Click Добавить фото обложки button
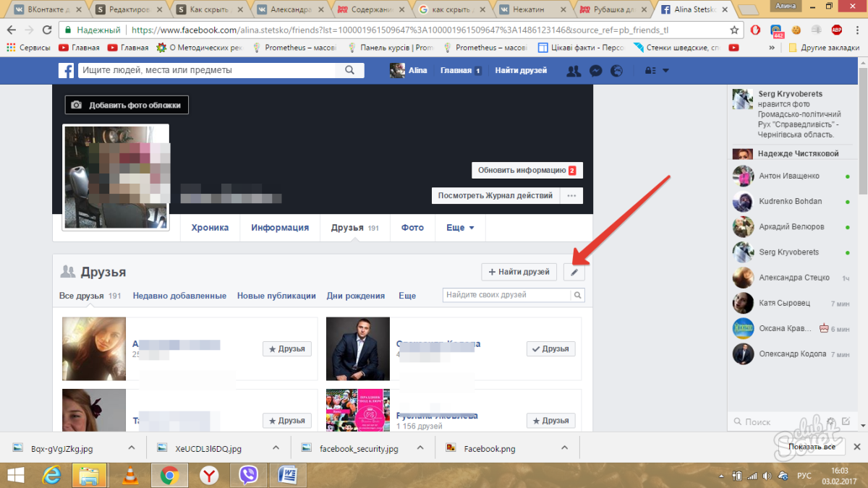The width and height of the screenshot is (868, 488). 127,105
